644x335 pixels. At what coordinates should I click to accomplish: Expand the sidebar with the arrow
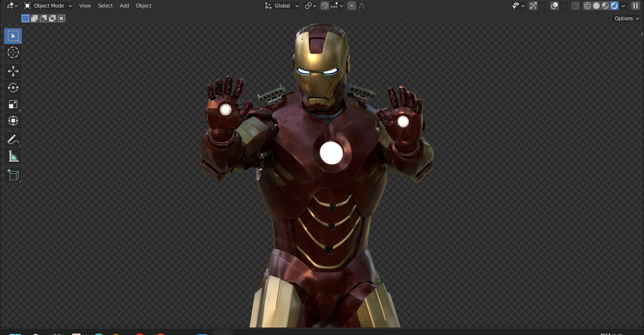[x=641, y=34]
